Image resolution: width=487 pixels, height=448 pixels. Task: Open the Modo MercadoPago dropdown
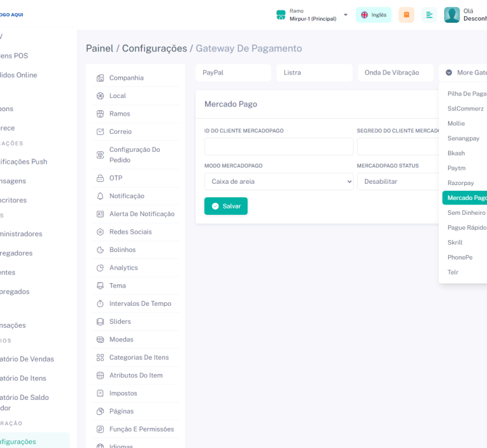(x=279, y=182)
